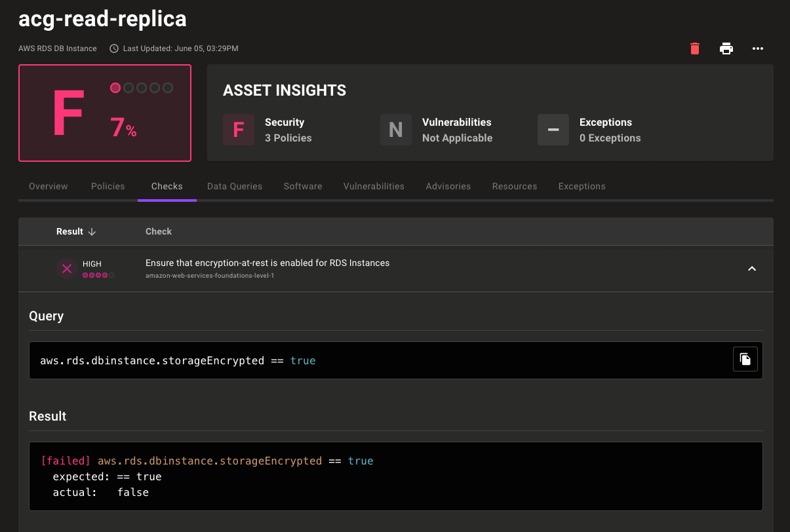
Task: Switch to the Overview tab
Action: [x=49, y=186]
